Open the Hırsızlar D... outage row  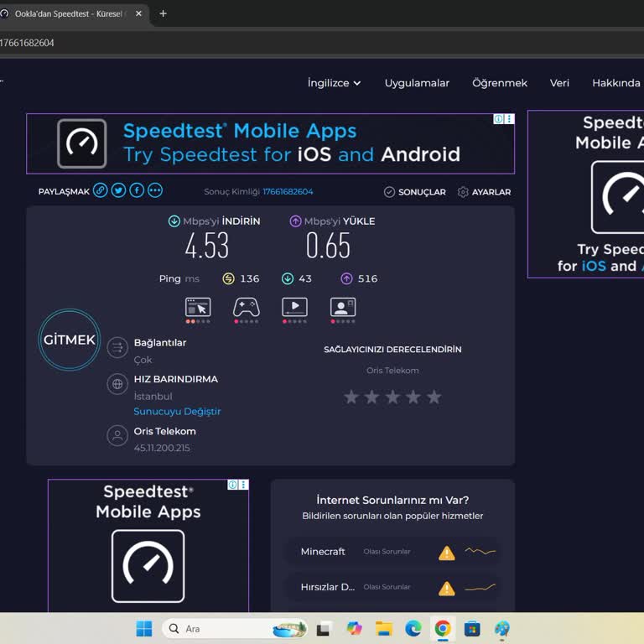tap(392, 587)
